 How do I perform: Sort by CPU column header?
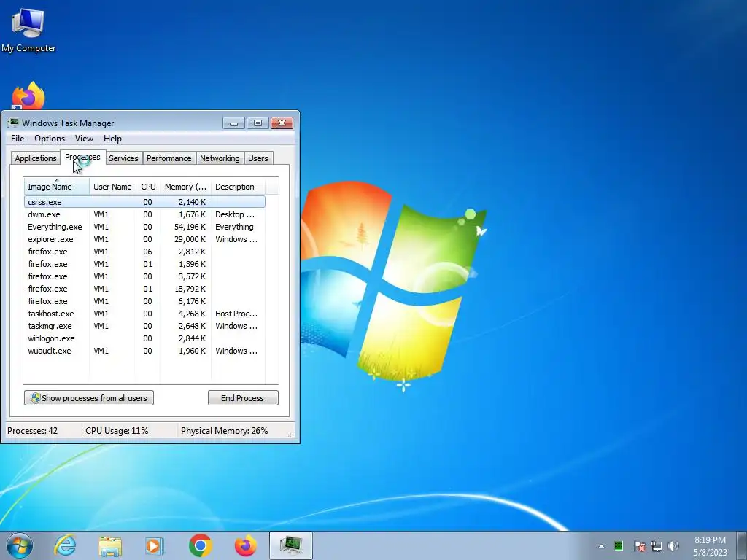tap(148, 187)
